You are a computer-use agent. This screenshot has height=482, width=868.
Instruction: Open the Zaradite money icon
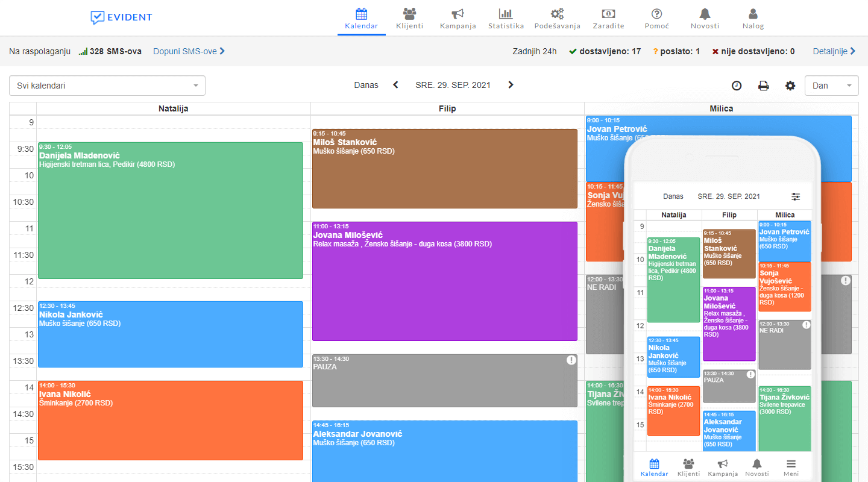coord(608,14)
